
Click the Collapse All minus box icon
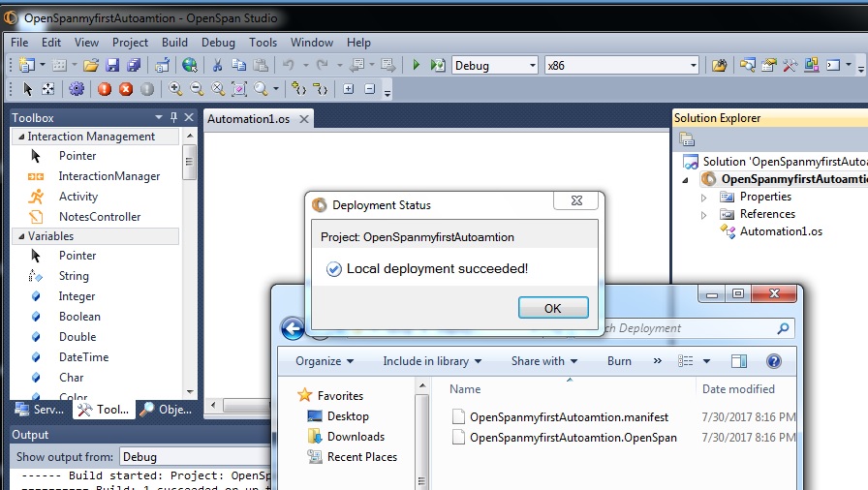370,89
